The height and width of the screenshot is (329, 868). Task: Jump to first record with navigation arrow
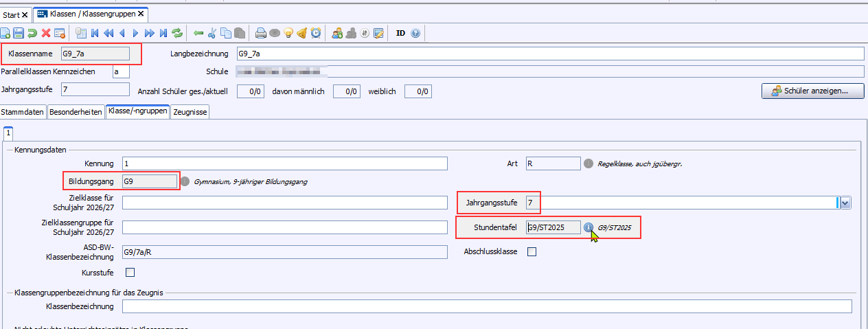[95, 33]
